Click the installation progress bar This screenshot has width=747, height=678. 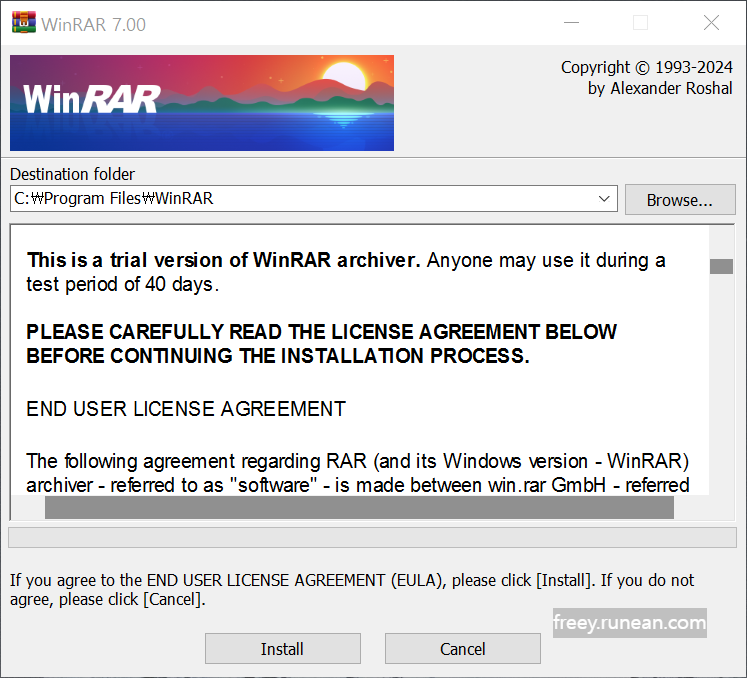[x=373, y=537]
